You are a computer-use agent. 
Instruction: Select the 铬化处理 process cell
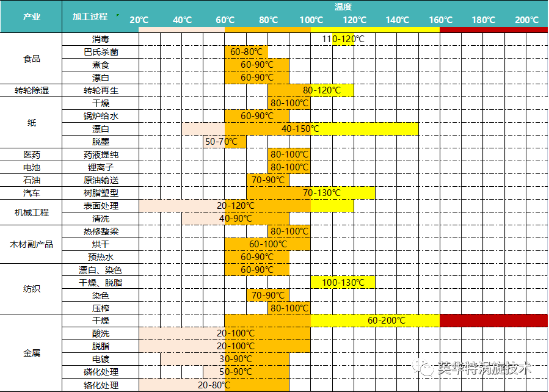[101, 385]
